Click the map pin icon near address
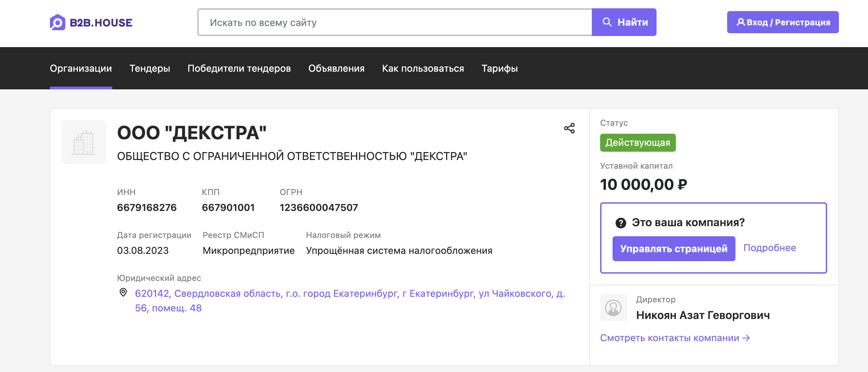 123,293
